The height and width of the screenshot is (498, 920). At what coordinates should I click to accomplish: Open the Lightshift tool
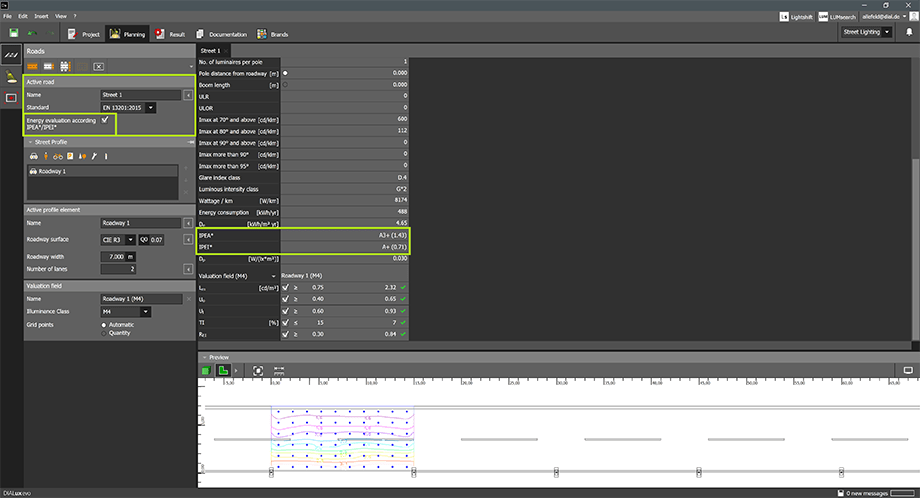pyautogui.click(x=796, y=17)
